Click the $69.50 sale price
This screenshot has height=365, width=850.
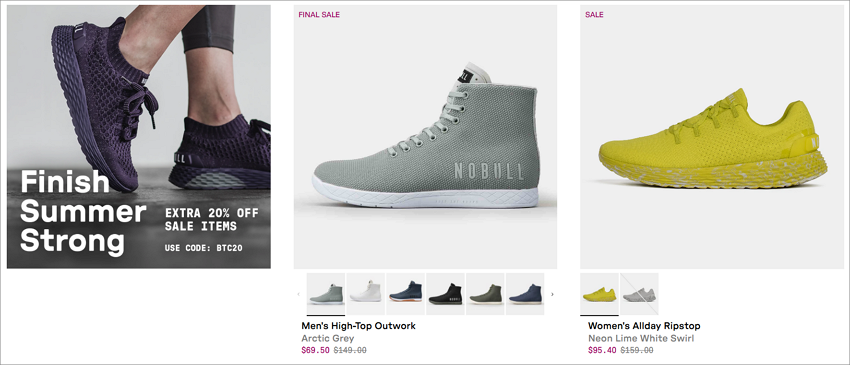(x=315, y=350)
